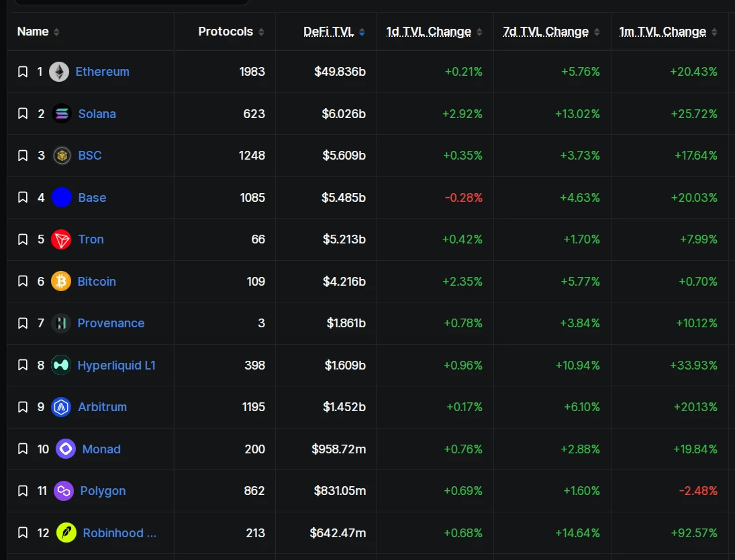Bookmark the Bitcoin row

tap(23, 282)
